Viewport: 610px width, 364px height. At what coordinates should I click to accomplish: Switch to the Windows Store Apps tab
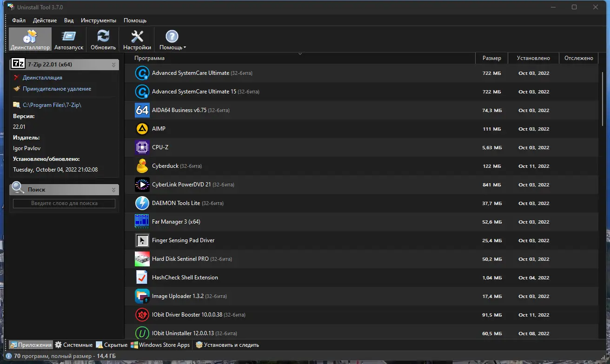tap(160, 345)
